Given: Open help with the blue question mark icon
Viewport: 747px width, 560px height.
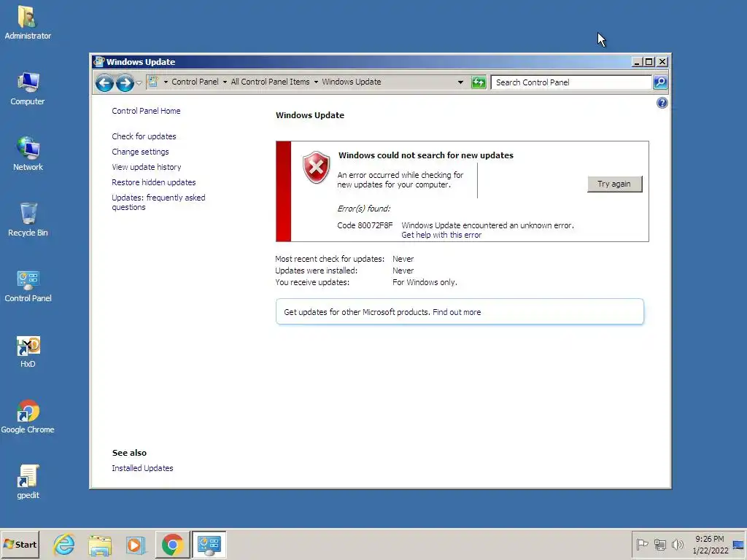Looking at the screenshot, I should tap(662, 103).
